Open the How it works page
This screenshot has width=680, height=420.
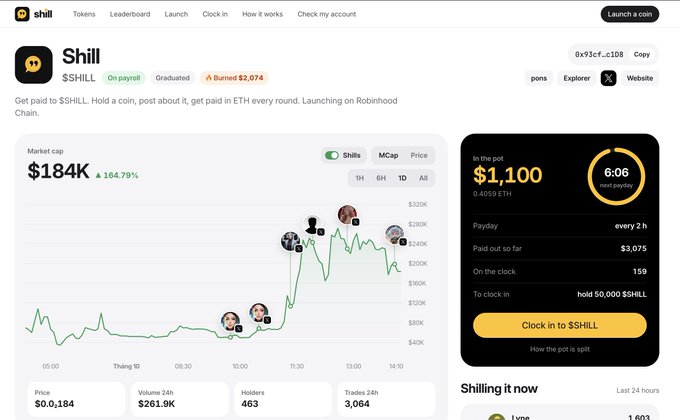click(262, 14)
